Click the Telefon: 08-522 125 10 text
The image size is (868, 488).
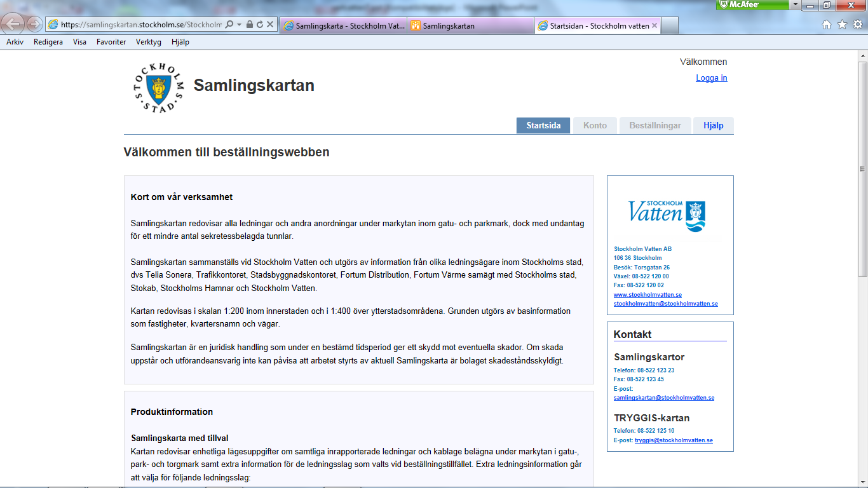[x=644, y=431]
